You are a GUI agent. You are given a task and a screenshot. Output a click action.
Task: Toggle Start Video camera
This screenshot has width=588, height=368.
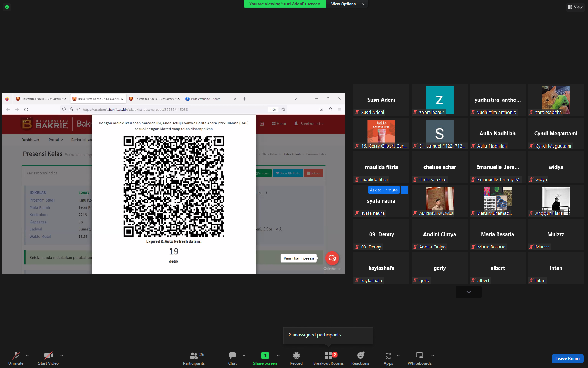click(48, 358)
